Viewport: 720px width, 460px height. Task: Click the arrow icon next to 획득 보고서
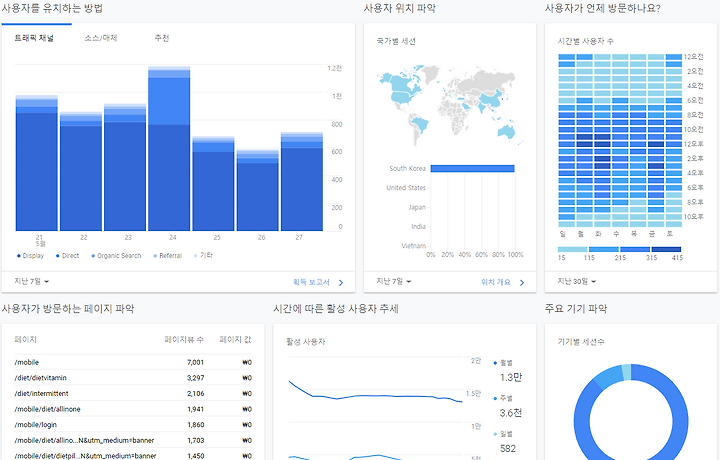pos(341,282)
